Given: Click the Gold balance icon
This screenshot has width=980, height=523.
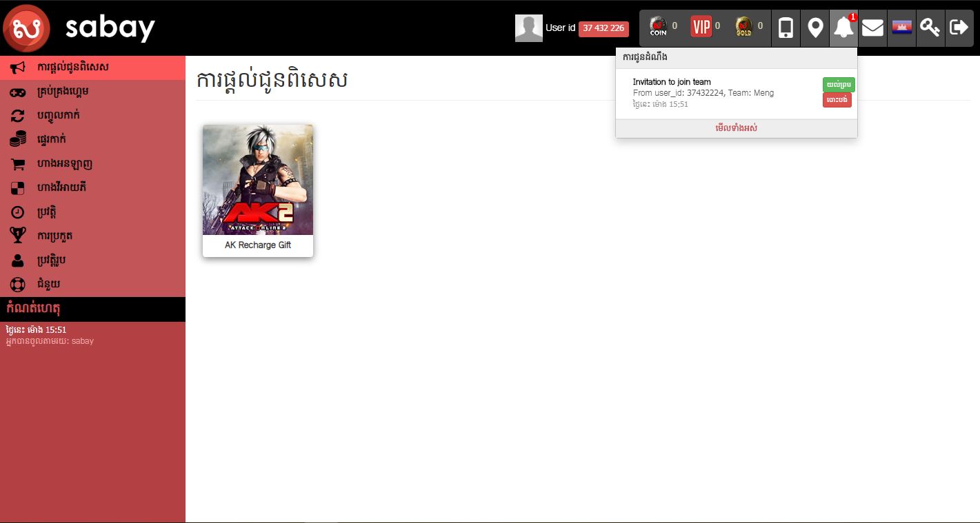Looking at the screenshot, I should coord(743,27).
